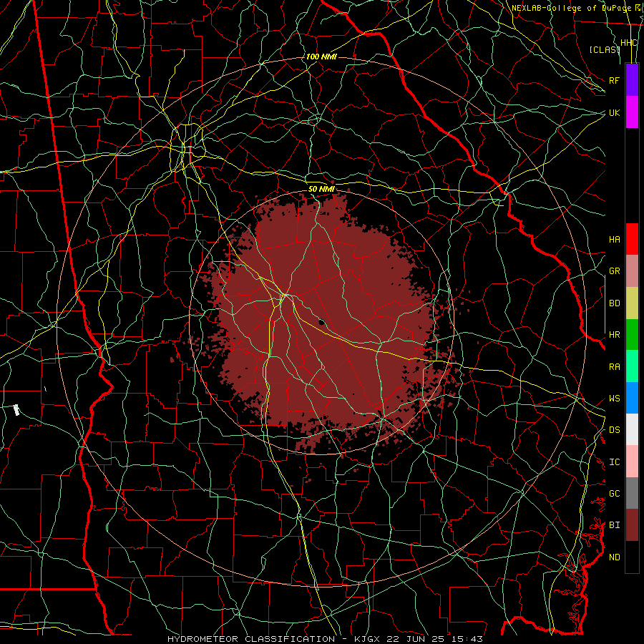Select the GC gray legend swatch
Image resolution: width=644 pixels, height=644 pixels.
[x=632, y=493]
